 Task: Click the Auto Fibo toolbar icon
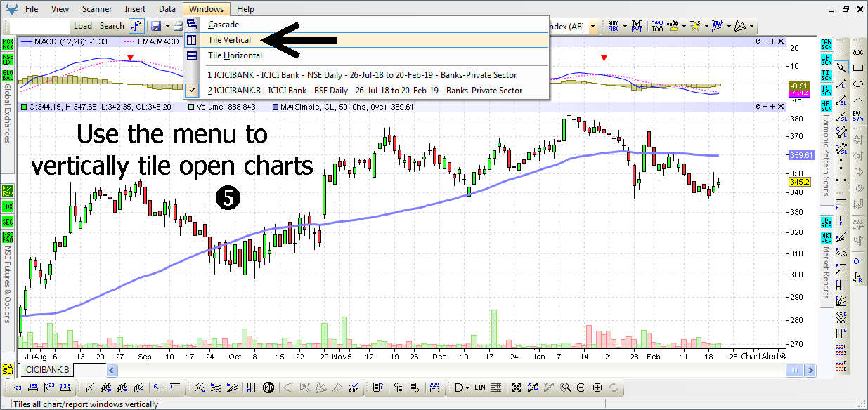point(613,26)
